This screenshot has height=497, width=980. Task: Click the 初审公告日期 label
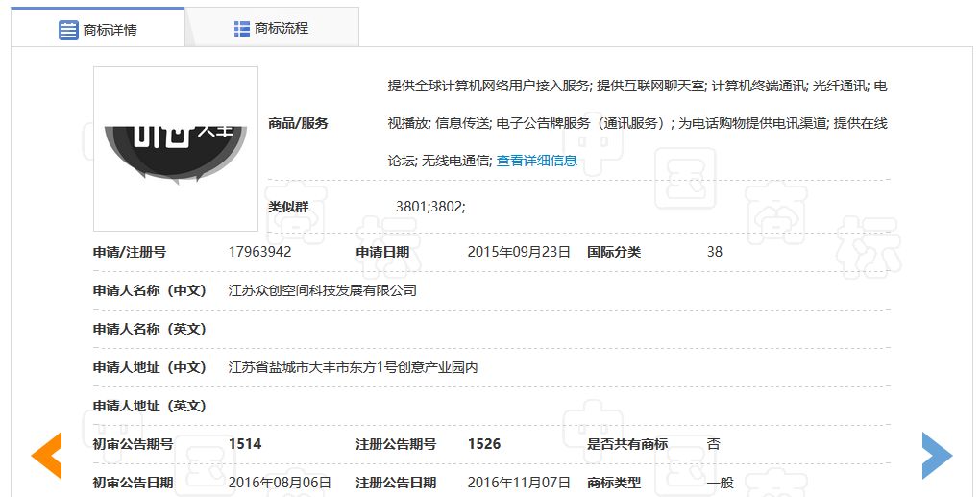134,483
